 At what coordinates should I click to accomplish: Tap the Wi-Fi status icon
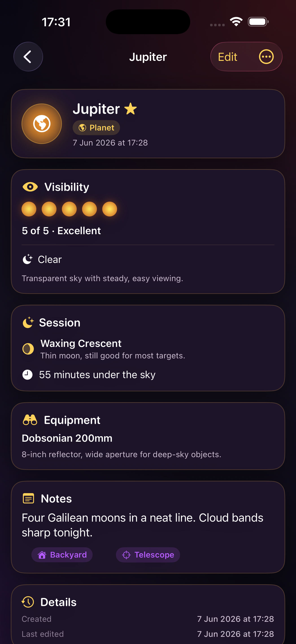[x=236, y=22]
